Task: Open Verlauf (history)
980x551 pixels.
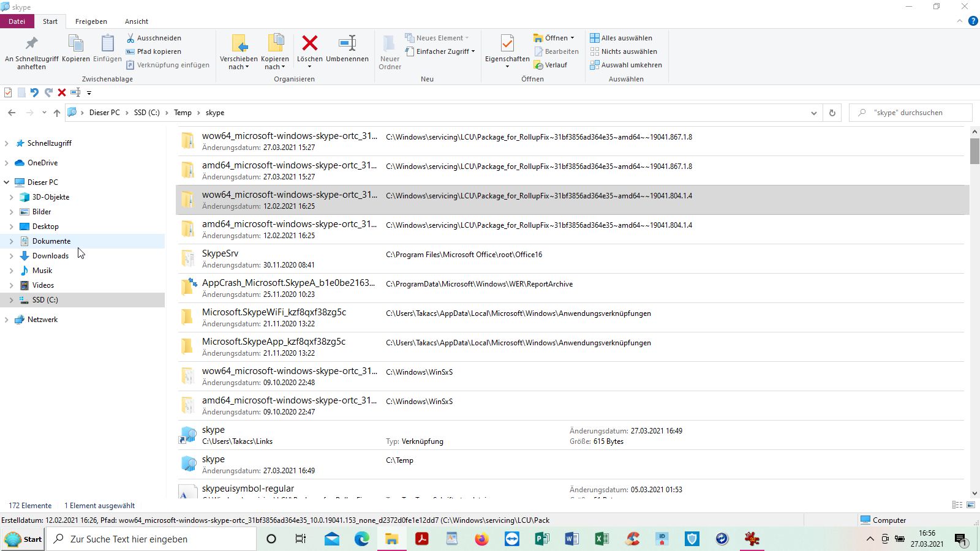Action: [551, 65]
